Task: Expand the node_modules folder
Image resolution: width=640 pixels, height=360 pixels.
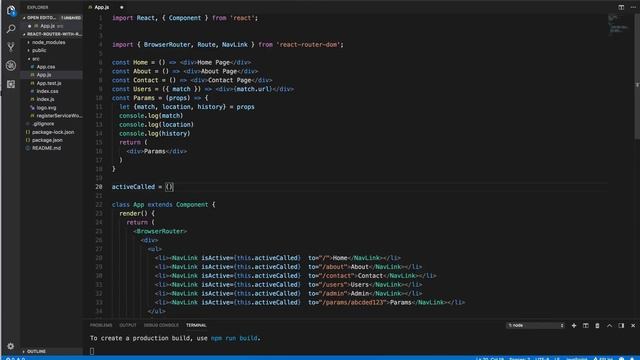Action: click(x=48, y=42)
